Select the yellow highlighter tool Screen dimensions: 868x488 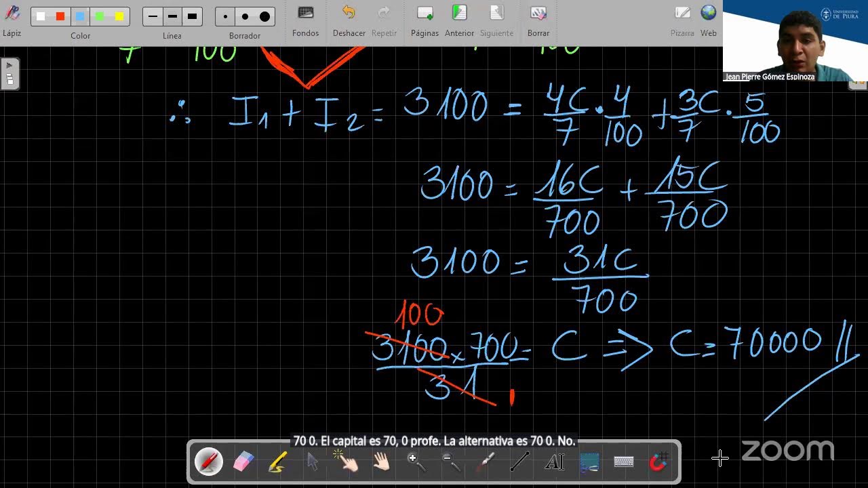(277, 462)
